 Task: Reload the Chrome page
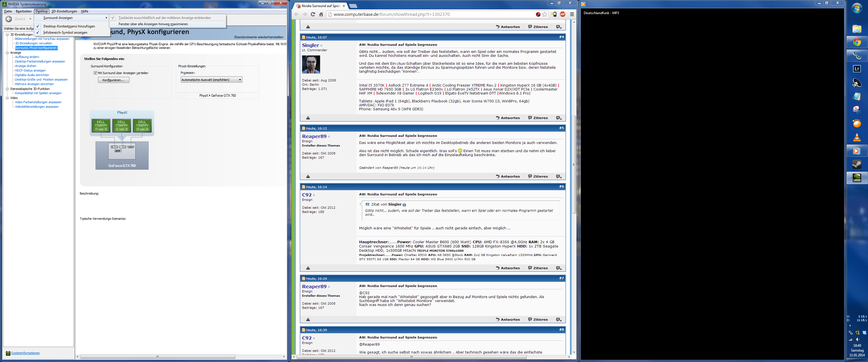tap(313, 14)
